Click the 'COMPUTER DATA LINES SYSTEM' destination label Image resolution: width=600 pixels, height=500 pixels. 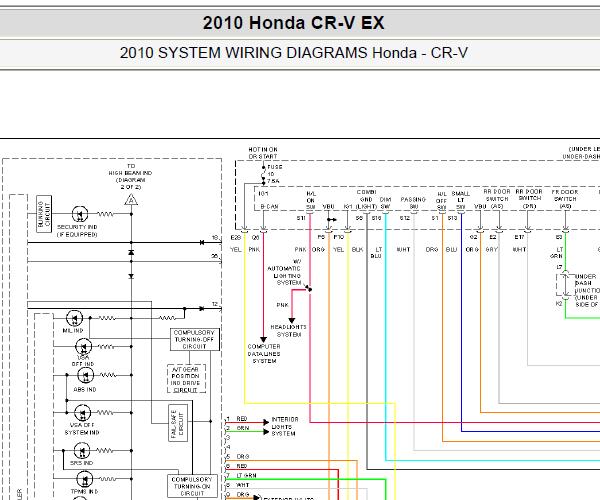[264, 354]
